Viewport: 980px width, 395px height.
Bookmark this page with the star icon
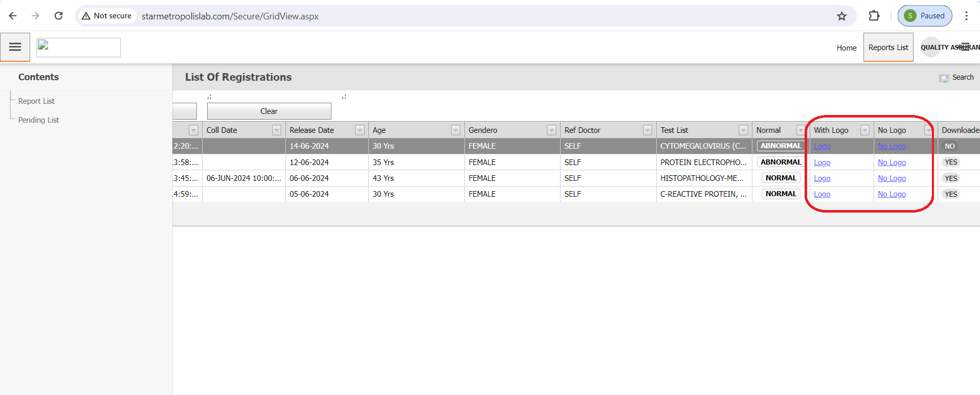pyautogui.click(x=841, y=16)
